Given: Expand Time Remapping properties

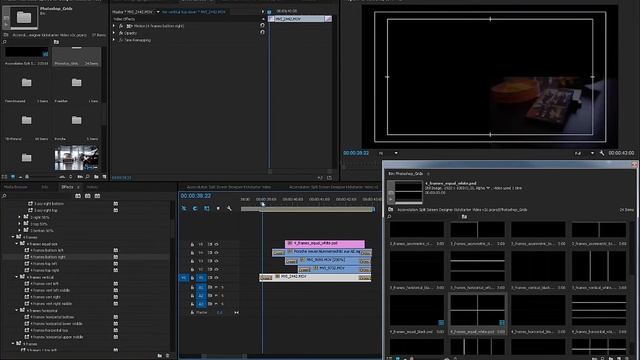Looking at the screenshot, I should point(114,40).
